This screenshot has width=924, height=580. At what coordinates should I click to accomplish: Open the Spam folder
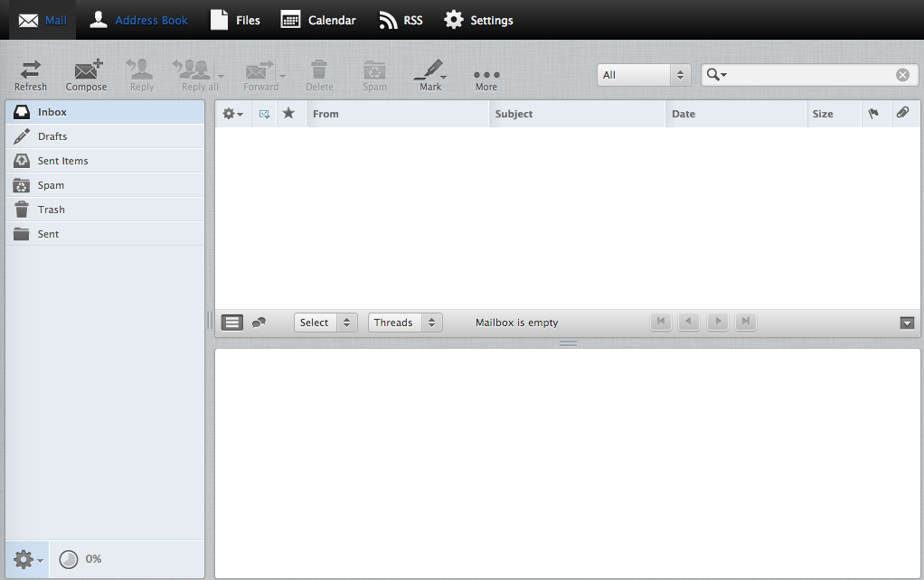[51, 185]
